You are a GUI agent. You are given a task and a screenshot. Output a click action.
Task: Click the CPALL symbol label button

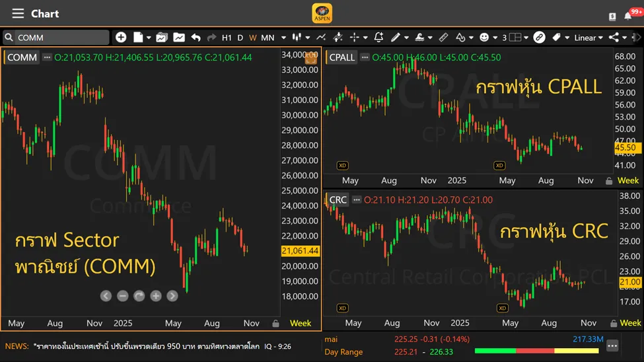[342, 57]
